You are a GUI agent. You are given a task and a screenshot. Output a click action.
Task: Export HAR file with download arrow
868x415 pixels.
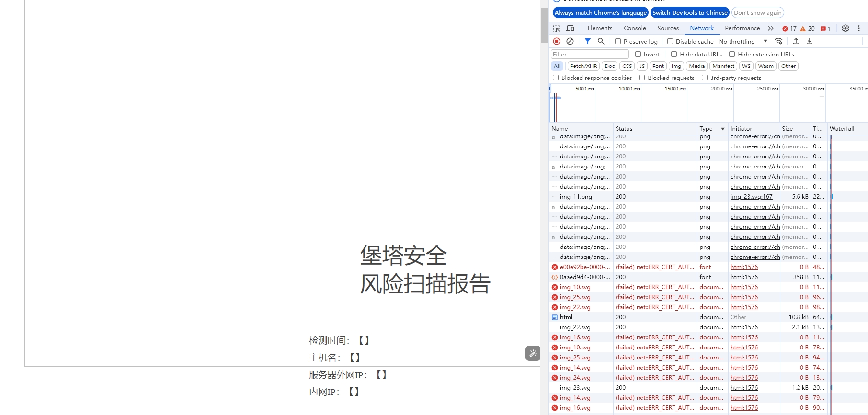point(810,41)
